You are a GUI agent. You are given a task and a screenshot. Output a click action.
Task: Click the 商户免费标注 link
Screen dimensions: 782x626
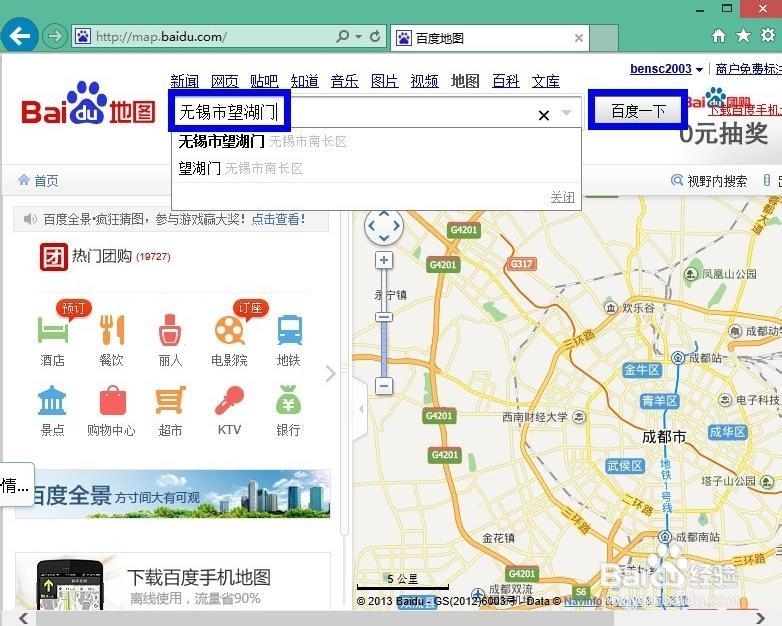748,69
